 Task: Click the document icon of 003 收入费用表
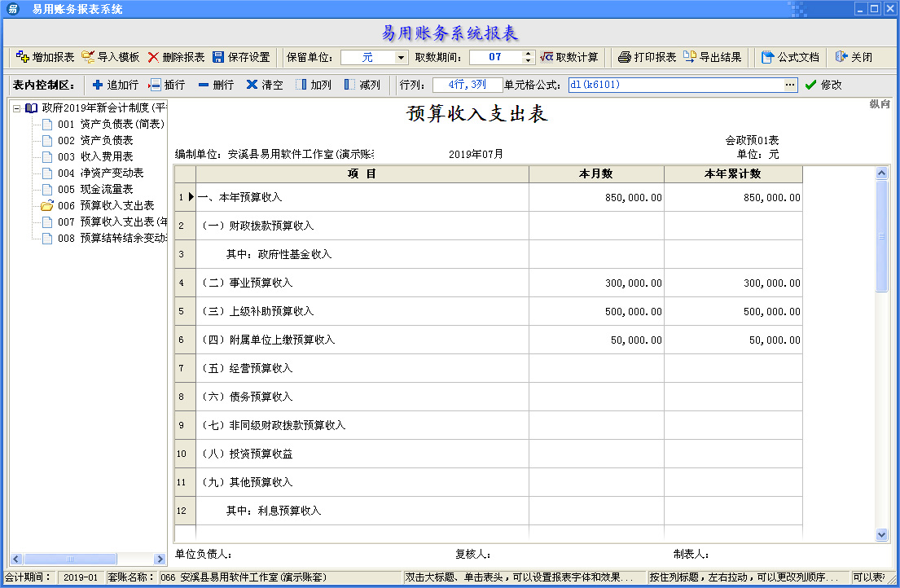point(47,156)
